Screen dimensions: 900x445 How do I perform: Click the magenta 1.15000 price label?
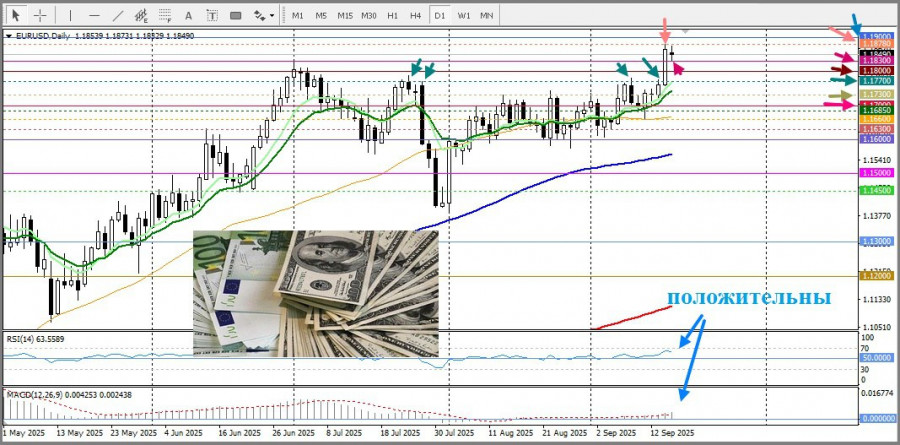click(876, 173)
